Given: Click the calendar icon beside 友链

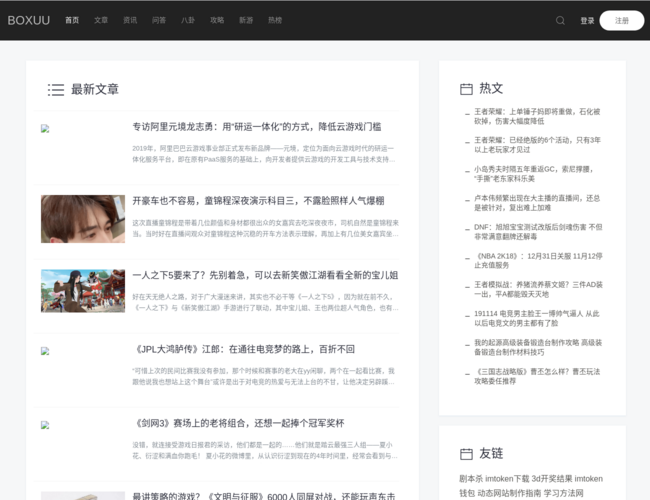Looking at the screenshot, I should click(466, 454).
